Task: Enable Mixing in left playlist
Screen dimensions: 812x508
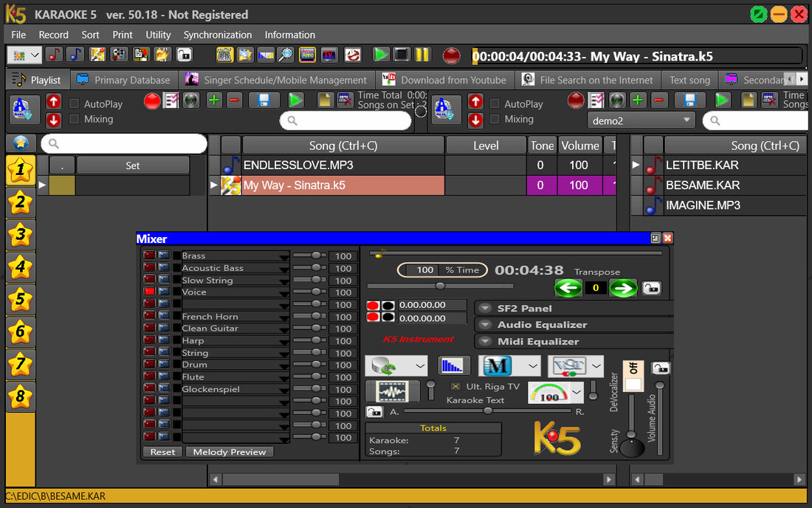Action: tap(74, 119)
